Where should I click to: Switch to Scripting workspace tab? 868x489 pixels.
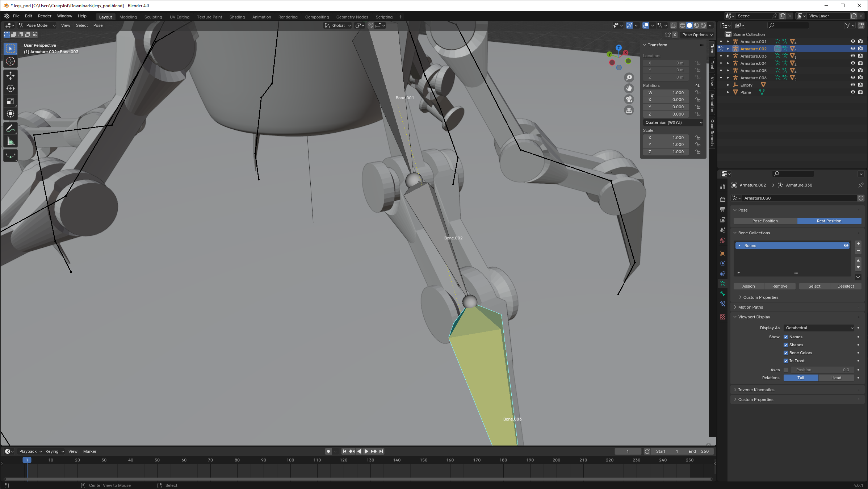(384, 17)
